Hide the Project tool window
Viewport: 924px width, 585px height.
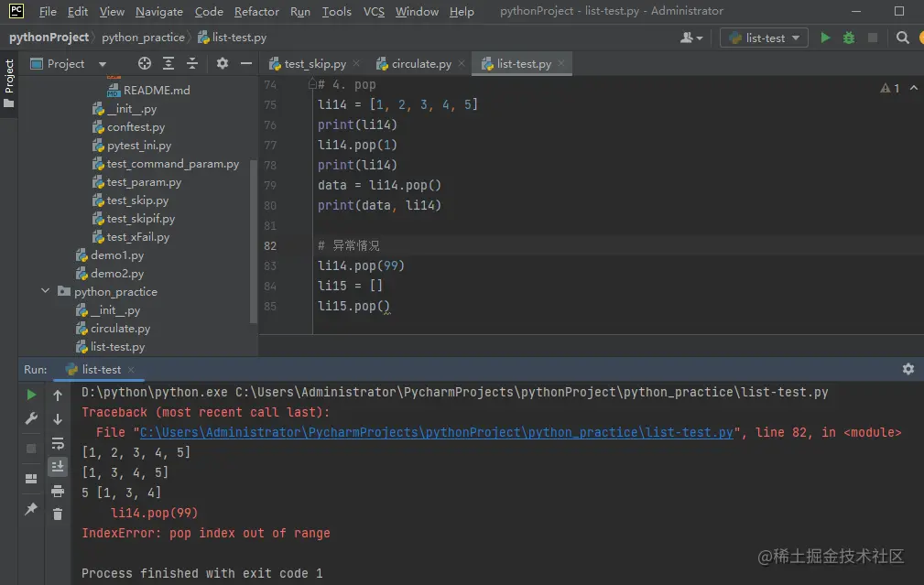pyautogui.click(x=246, y=63)
